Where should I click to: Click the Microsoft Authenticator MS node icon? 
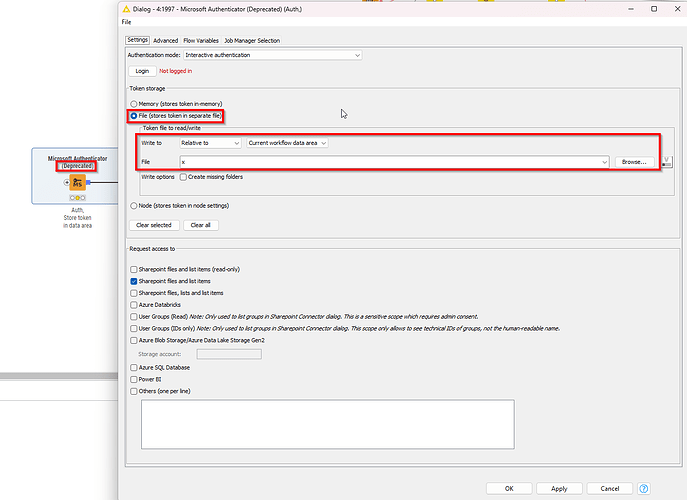coord(78,182)
